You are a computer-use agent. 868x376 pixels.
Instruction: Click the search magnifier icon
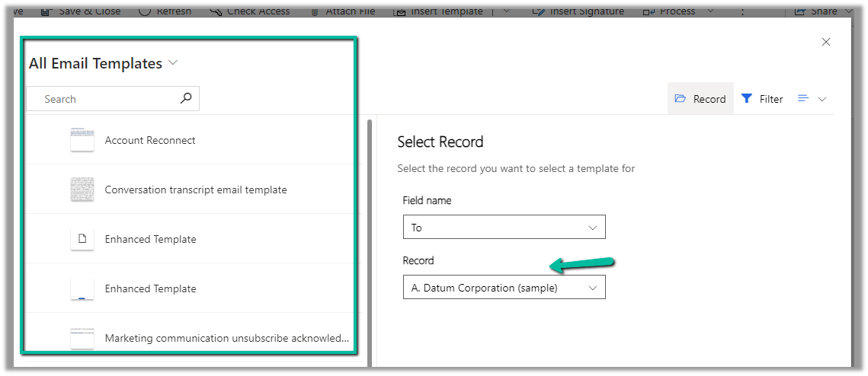click(185, 98)
